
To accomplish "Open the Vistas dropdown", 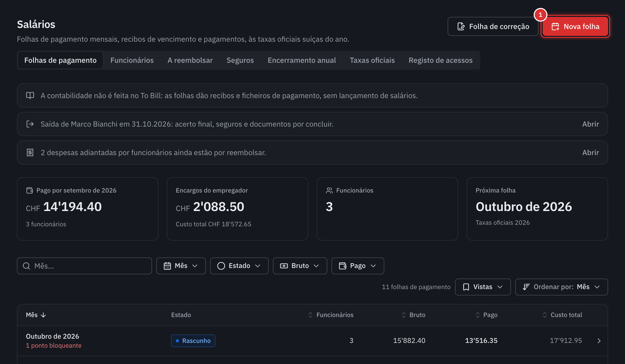I will (483, 287).
